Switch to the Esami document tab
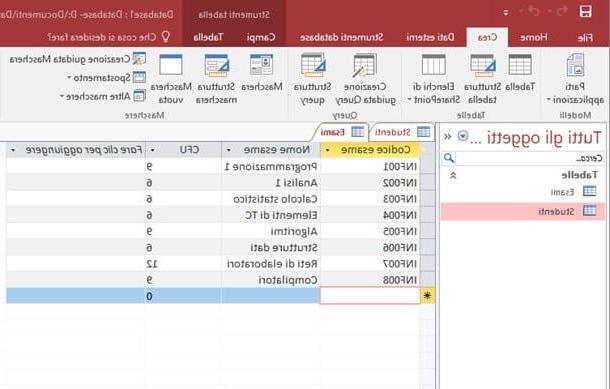Viewport: 610px width, 389px height. [x=342, y=132]
